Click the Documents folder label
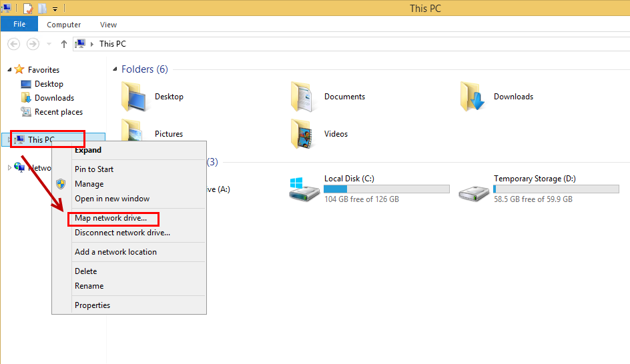Image resolution: width=630 pixels, height=364 pixels. tap(345, 97)
